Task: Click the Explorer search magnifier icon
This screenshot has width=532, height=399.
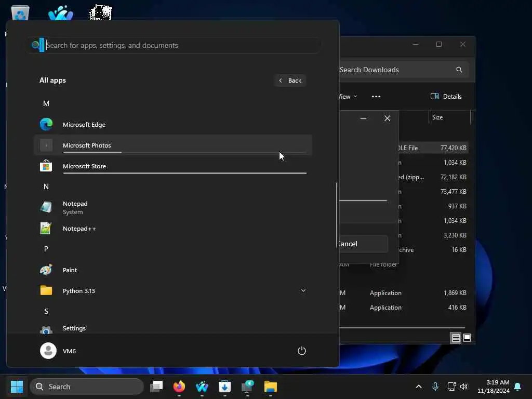Action: point(459,70)
